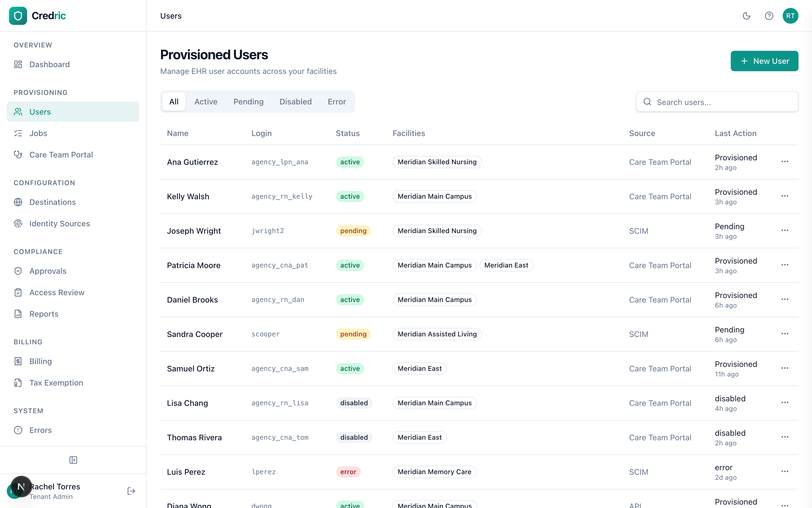812x508 pixels.
Task: Select the All filter tab
Action: [x=174, y=102]
